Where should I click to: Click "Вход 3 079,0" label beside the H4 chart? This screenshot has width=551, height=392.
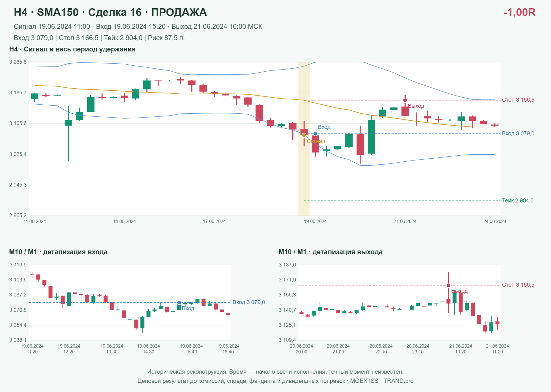(518, 134)
